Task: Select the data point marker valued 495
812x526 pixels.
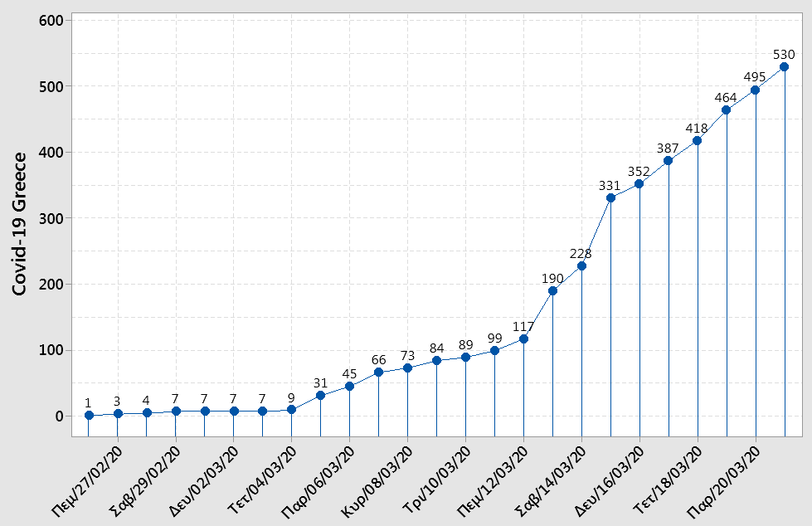Action: [755, 90]
